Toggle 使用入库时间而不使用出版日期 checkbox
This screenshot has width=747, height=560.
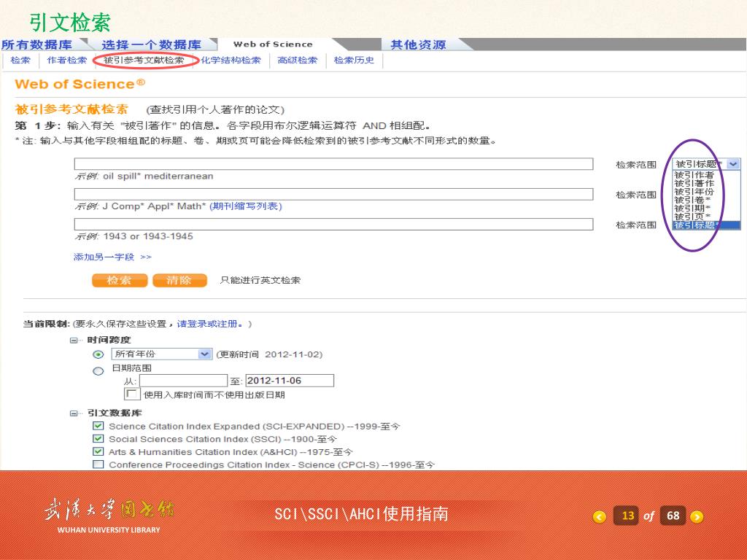tap(131, 394)
